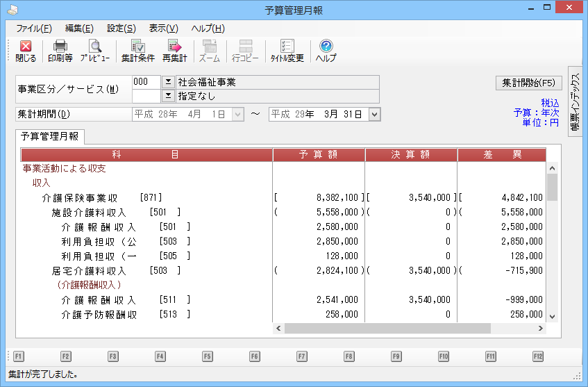The image size is (588, 387).
Task: Click the 事業区分 code input field
Action: click(146, 82)
